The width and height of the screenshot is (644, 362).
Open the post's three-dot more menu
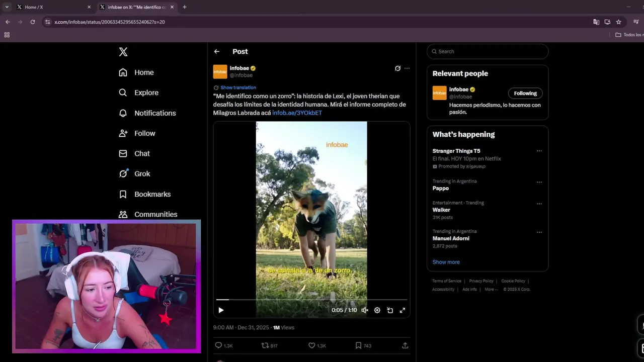point(407,68)
